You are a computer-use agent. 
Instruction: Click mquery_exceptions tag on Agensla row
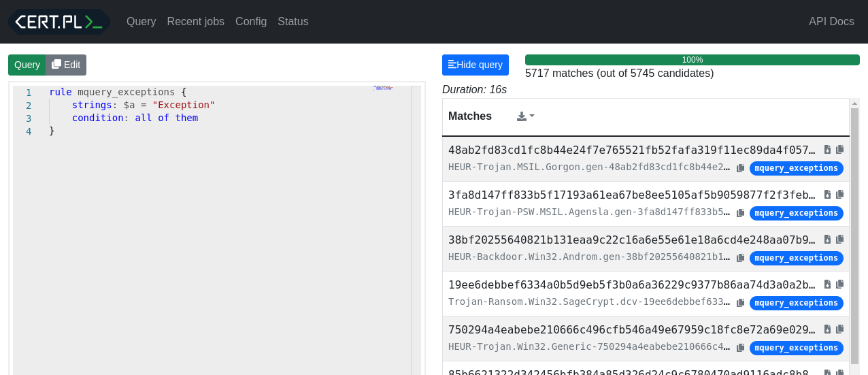[797, 213]
